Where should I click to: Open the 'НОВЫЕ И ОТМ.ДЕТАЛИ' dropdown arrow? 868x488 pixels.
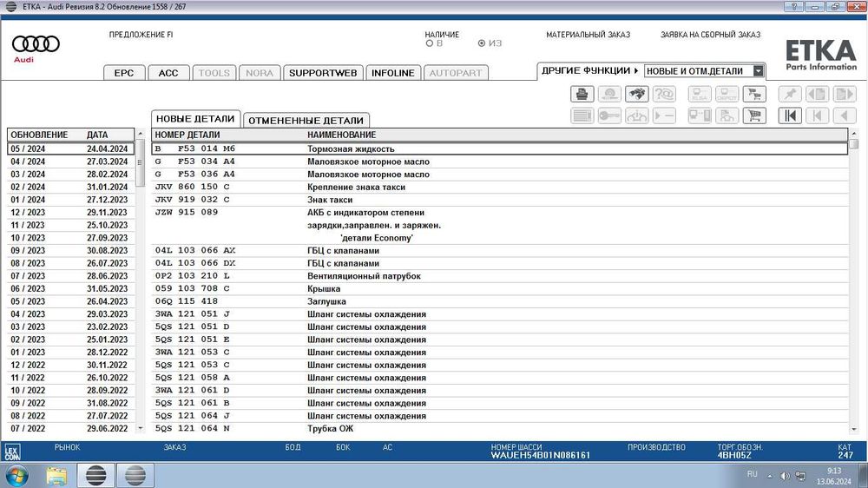pos(759,71)
